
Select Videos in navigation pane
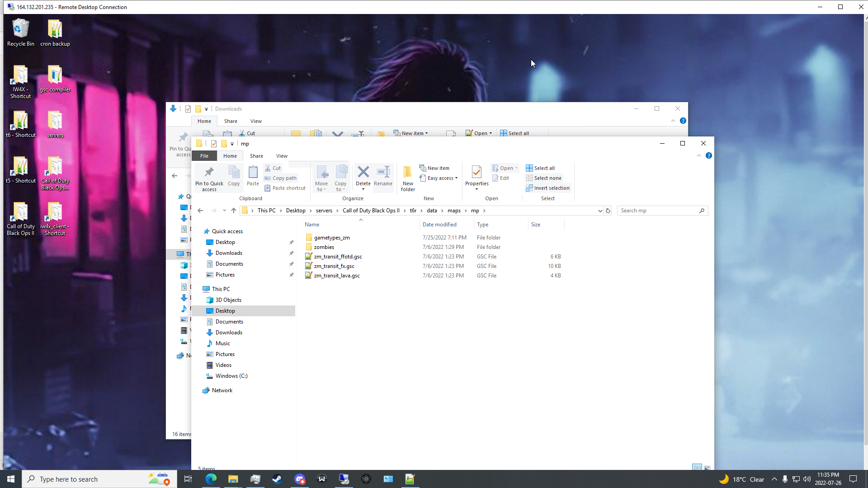pyautogui.click(x=223, y=365)
